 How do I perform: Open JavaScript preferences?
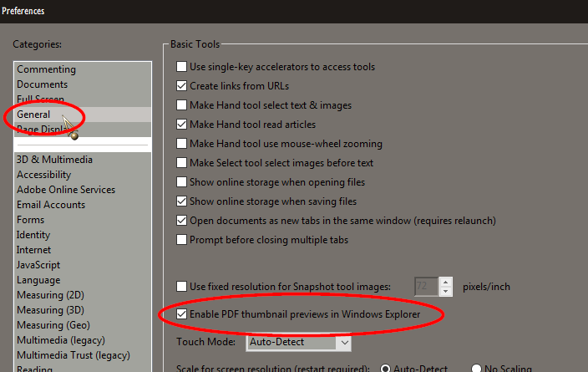[x=83, y=265]
